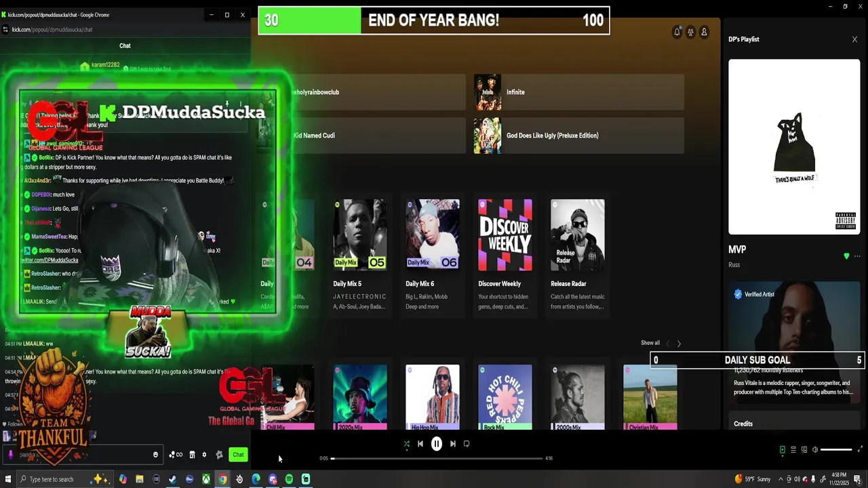The image size is (868, 488).
Task: Open Friend Activity icon in Spotify
Action: tap(690, 32)
